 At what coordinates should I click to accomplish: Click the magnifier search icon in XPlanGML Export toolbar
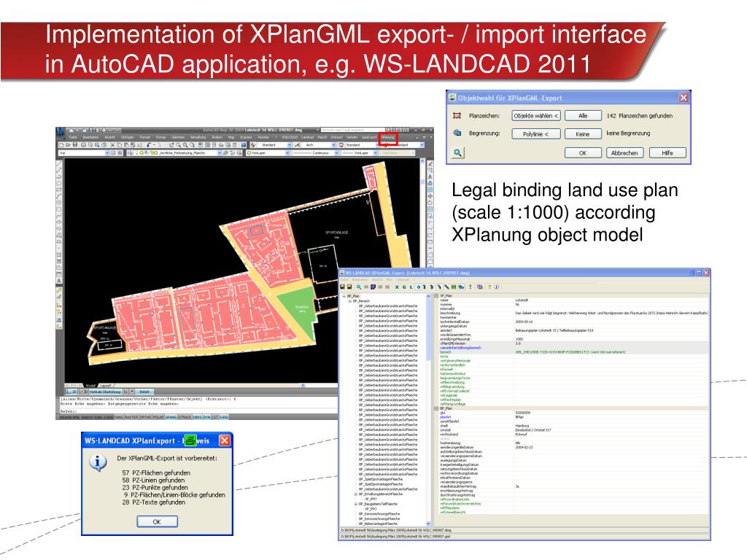click(x=359, y=287)
